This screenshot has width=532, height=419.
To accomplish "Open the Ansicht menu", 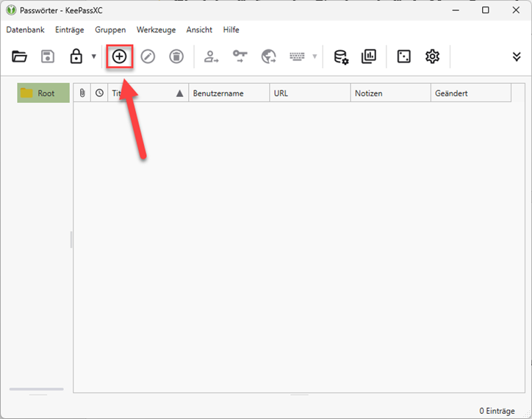I will point(199,30).
